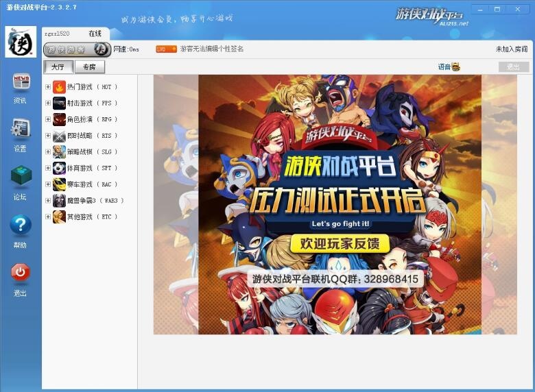Open the 设置 settings icon
535x392 pixels.
[x=21, y=129]
